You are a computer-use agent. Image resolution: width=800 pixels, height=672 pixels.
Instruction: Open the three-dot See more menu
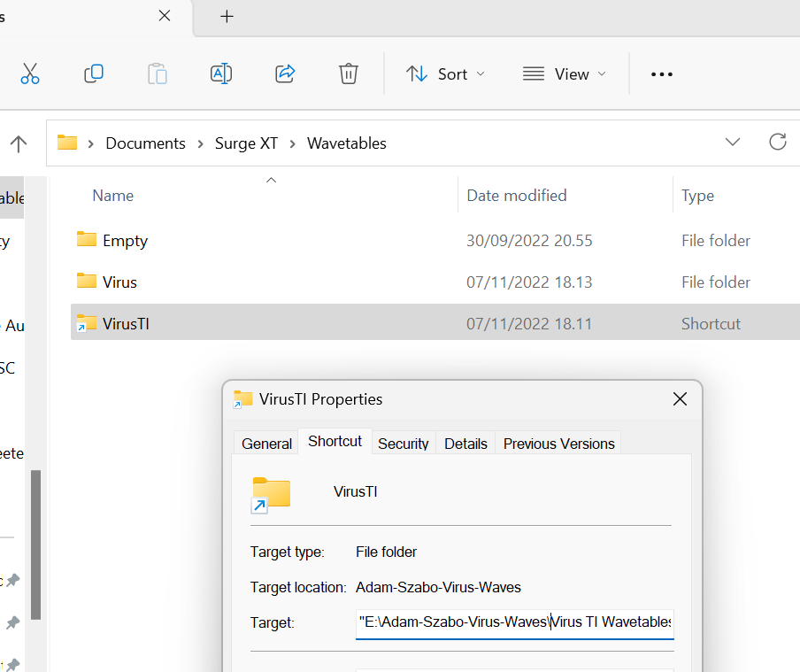(x=662, y=74)
